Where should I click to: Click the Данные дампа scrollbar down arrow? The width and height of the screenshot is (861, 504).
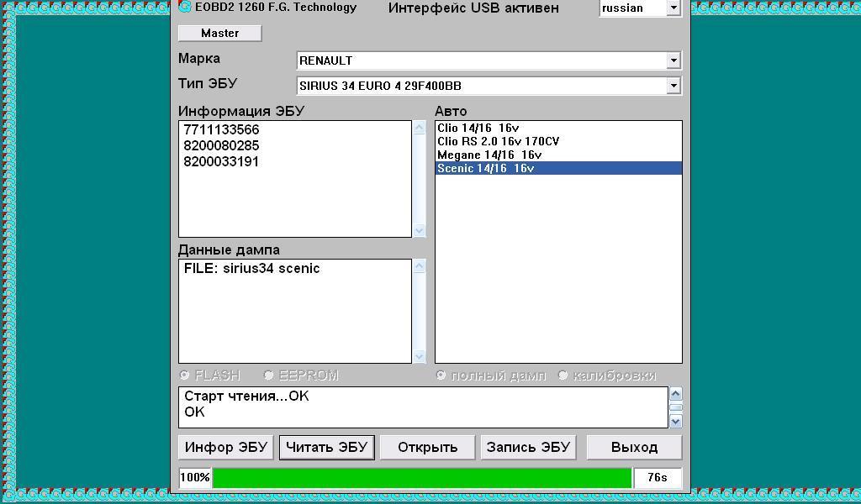point(420,356)
